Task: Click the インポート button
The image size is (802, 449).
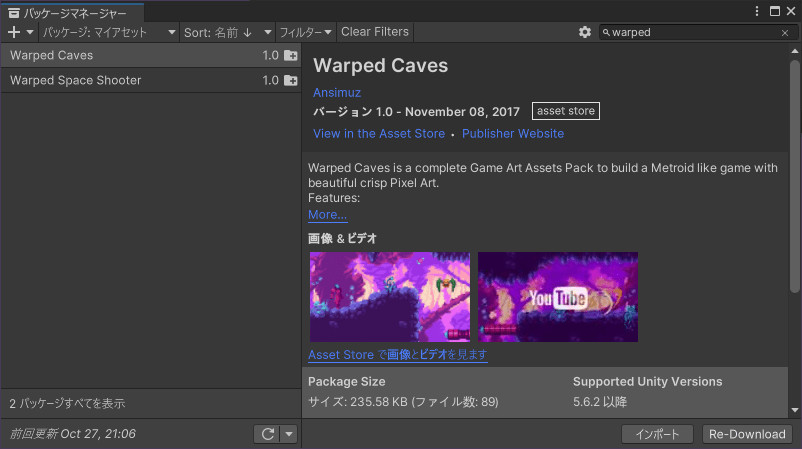Action: pyautogui.click(x=657, y=434)
